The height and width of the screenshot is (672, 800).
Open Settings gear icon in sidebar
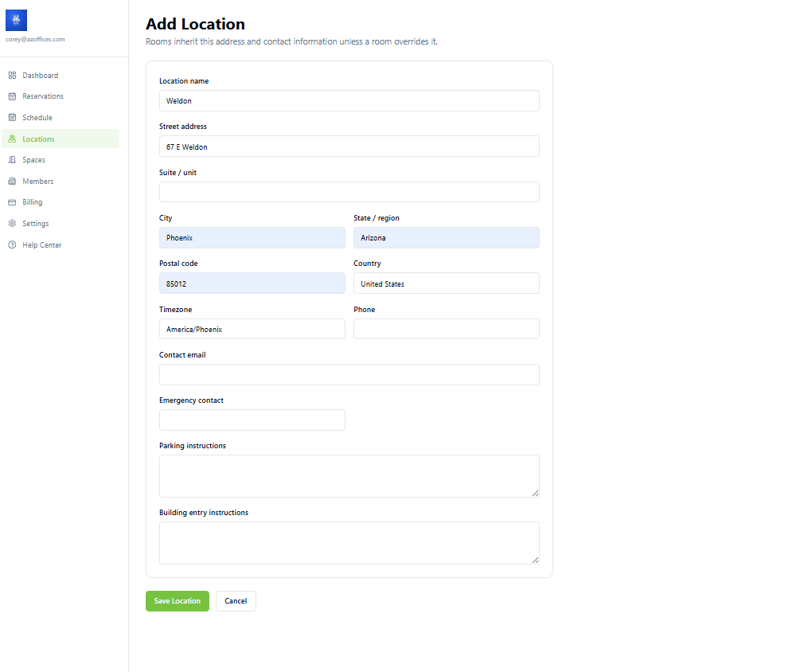[x=12, y=224]
